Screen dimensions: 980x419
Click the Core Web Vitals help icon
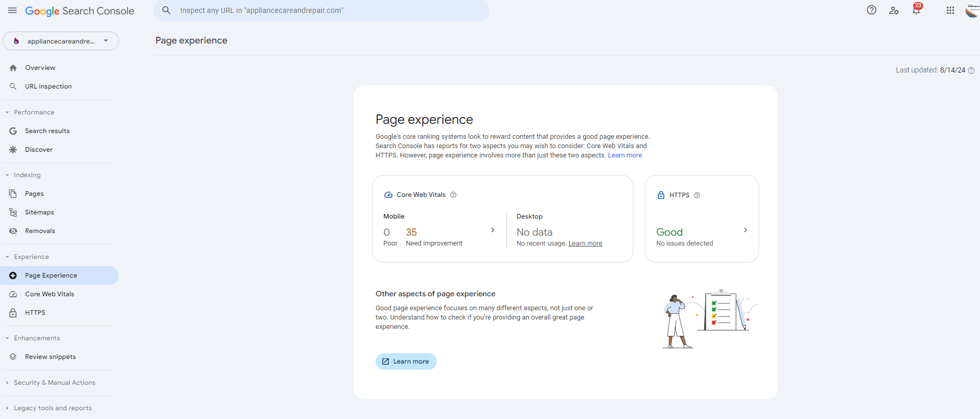[x=453, y=195]
